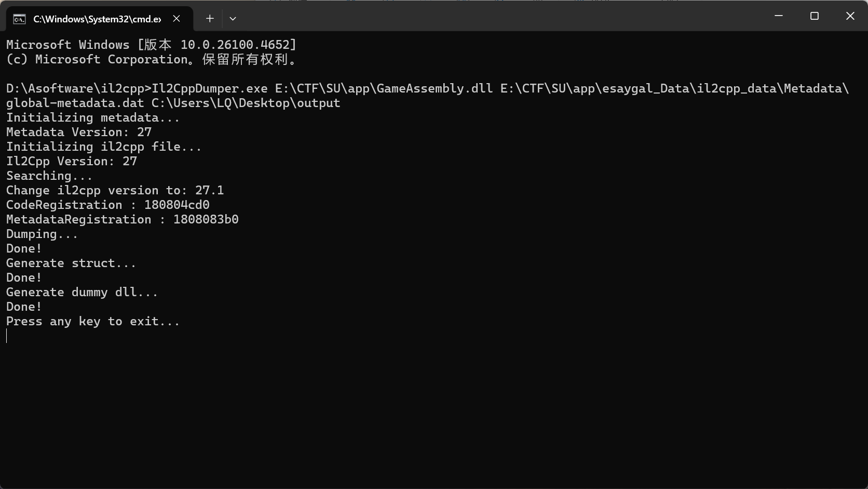Click the 'Il2Cpp Version: 27' line

pyautogui.click(x=72, y=162)
